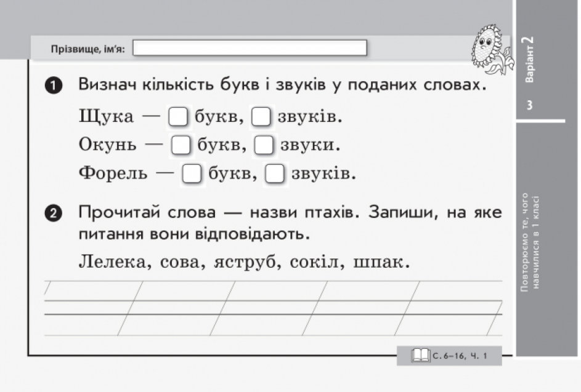The image size is (581, 392).
Task: Click the звуків box for Щука
Action: [261, 116]
